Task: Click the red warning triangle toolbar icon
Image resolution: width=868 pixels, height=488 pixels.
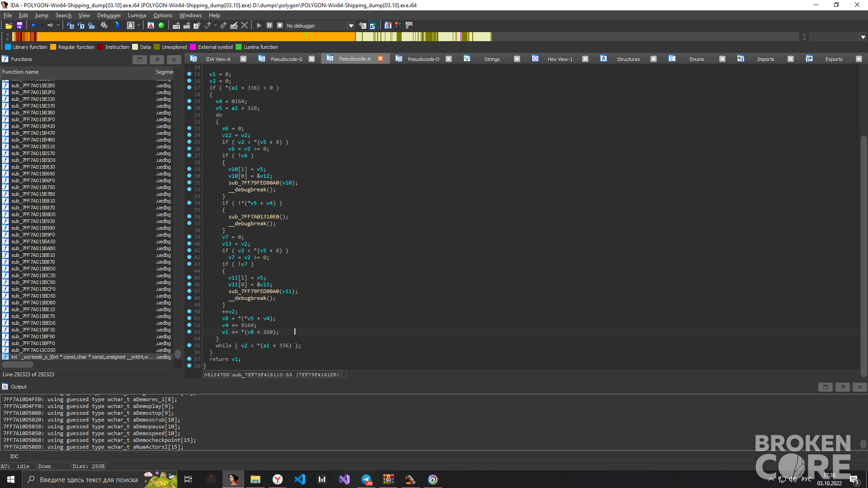Action: 151,25
